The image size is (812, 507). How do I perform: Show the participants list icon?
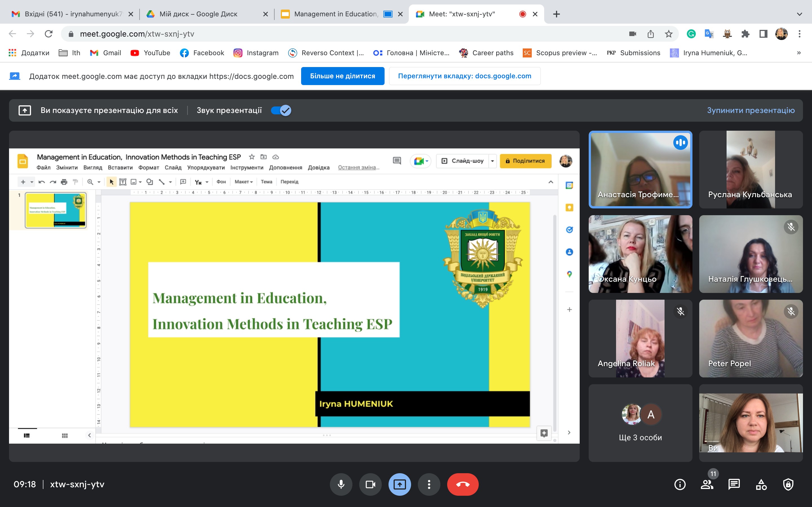[x=707, y=484]
